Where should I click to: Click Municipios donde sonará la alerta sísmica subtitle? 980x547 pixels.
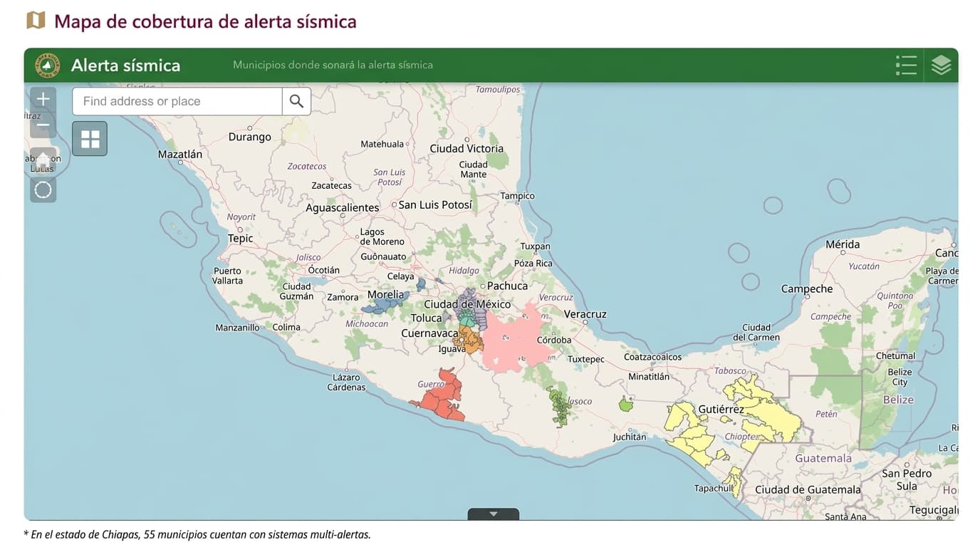coord(333,65)
